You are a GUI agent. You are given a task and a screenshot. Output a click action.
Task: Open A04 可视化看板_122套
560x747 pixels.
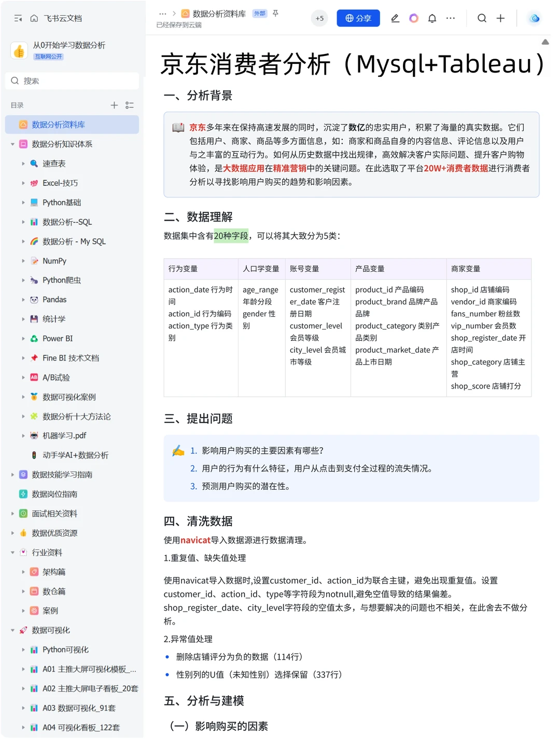[x=81, y=728]
